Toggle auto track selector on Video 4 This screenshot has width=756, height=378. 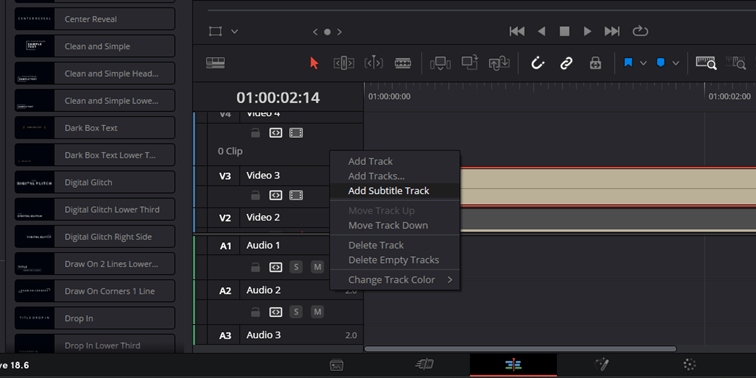click(x=276, y=133)
